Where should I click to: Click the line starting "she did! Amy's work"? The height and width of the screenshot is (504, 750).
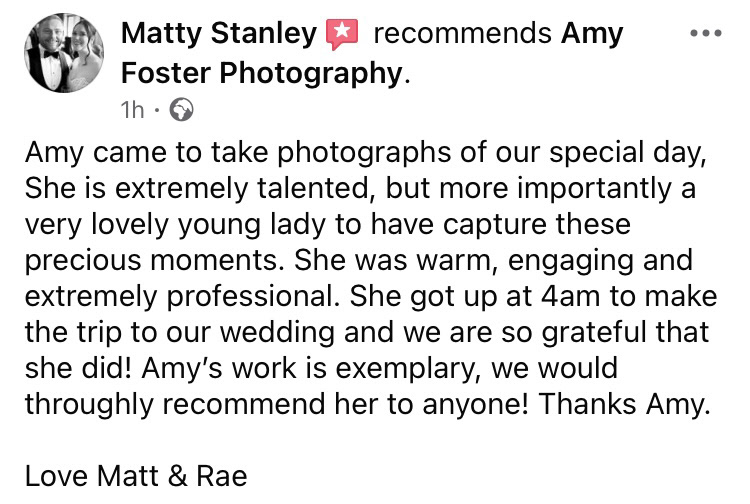[321, 368]
